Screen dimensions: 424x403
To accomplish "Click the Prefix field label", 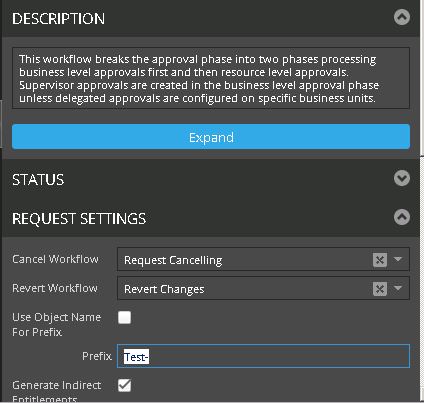I will (97, 356).
